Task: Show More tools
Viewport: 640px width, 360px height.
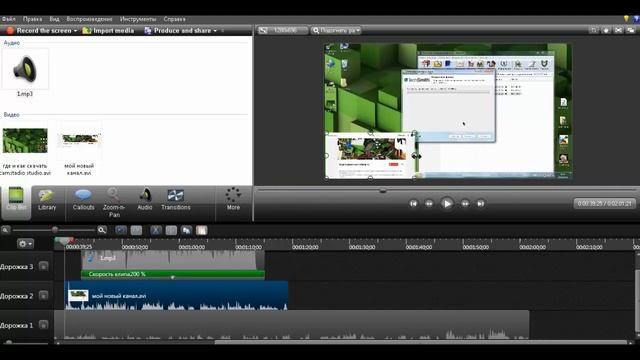Action: point(233,199)
